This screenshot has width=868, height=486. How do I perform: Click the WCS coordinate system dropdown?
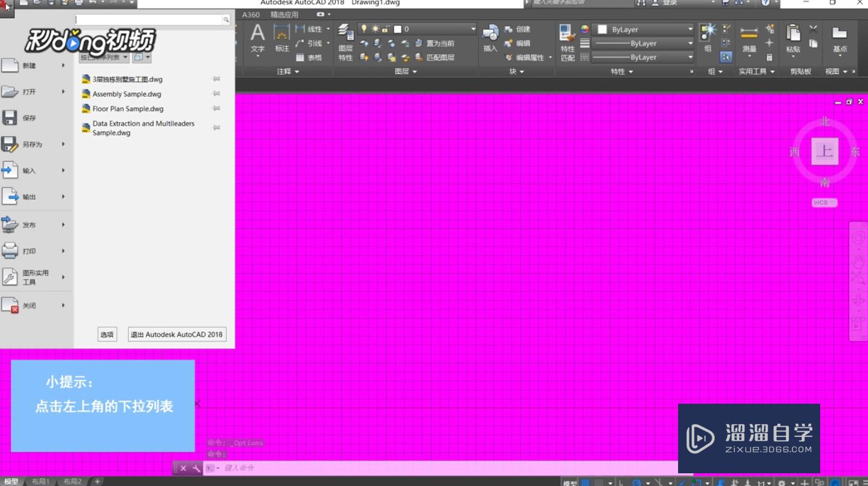[x=824, y=203]
